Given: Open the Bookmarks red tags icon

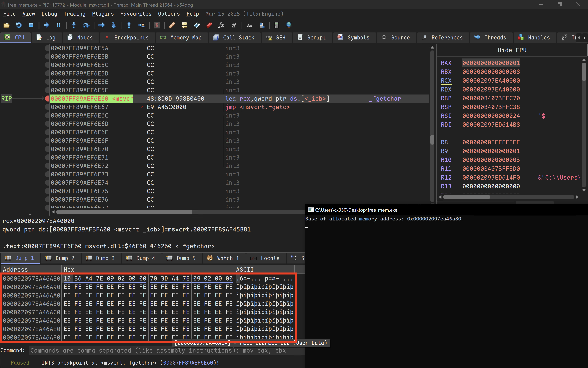Looking at the screenshot, I should pos(209,25).
